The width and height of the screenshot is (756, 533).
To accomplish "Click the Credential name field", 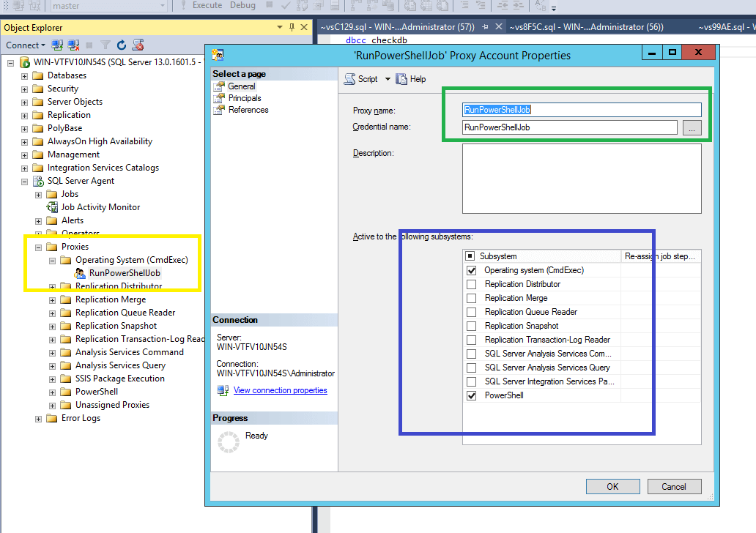I will click(569, 127).
